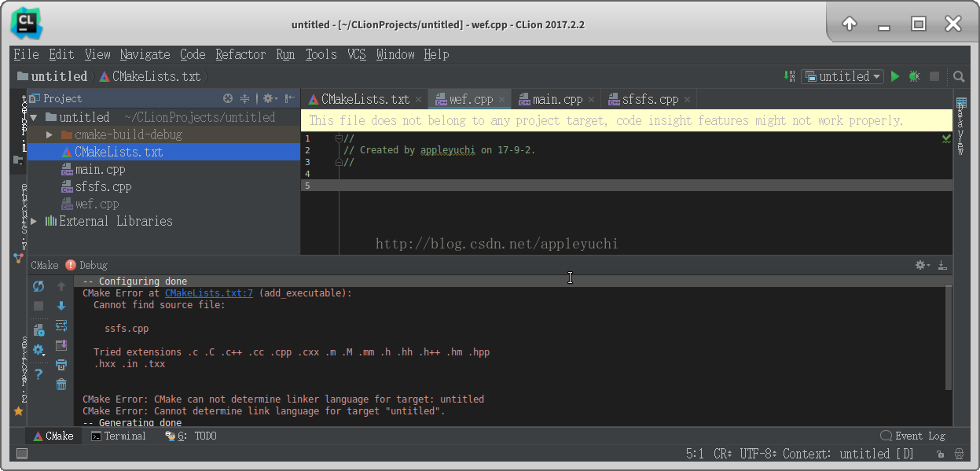The width and height of the screenshot is (980, 471).
Task: Click the red error icon beside Debug
Action: (x=71, y=265)
